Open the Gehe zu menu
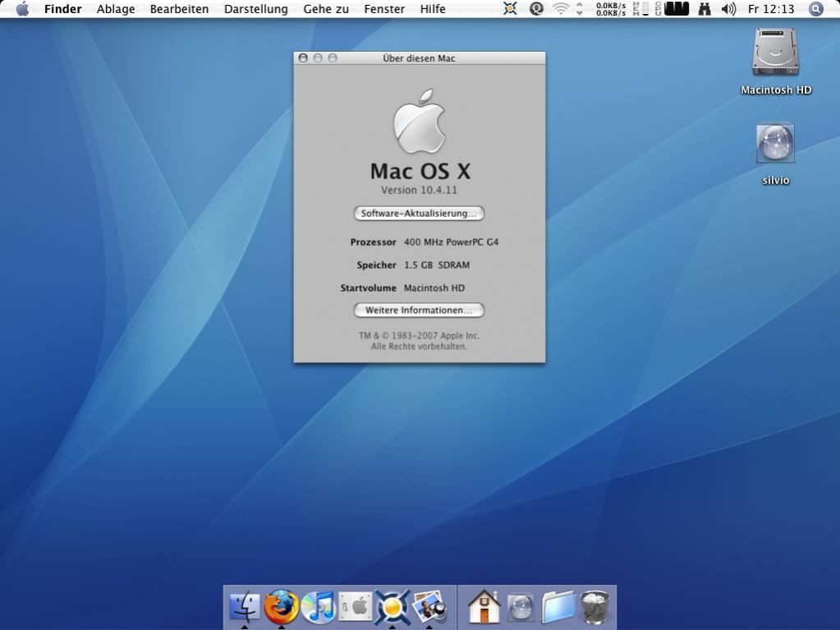840x630 pixels. 326,8
